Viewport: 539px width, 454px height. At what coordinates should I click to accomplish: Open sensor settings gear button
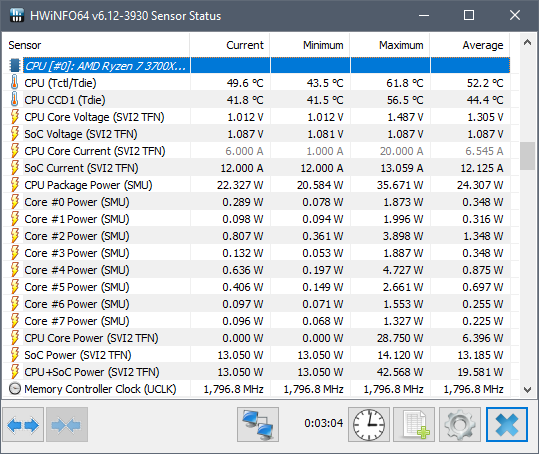[460, 424]
